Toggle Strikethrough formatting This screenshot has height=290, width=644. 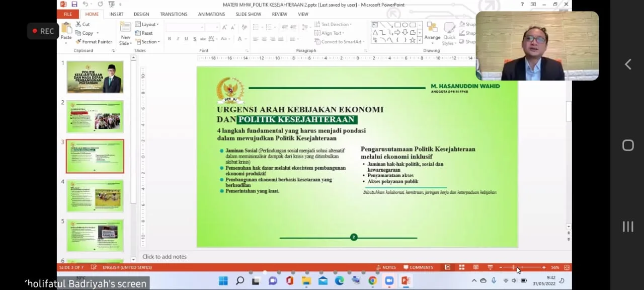(x=203, y=39)
